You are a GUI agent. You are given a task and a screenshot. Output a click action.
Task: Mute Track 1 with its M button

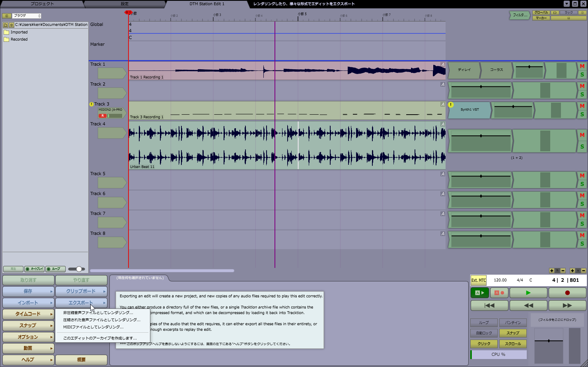[582, 66]
